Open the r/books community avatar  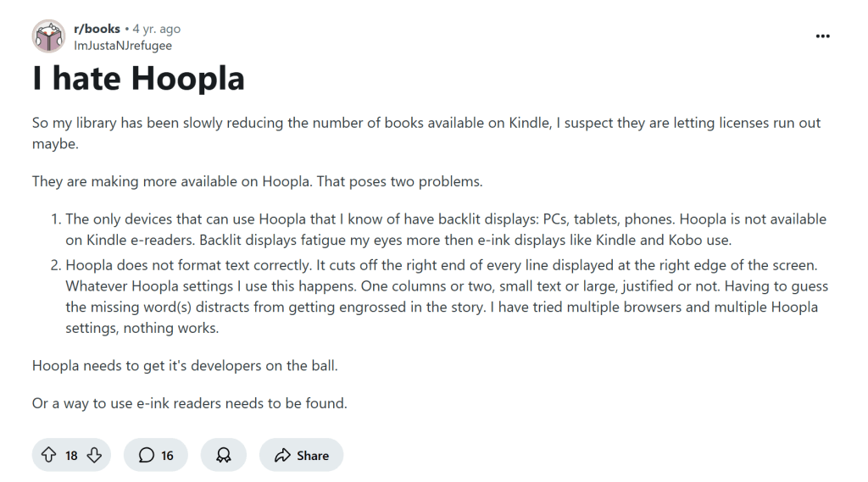point(48,36)
